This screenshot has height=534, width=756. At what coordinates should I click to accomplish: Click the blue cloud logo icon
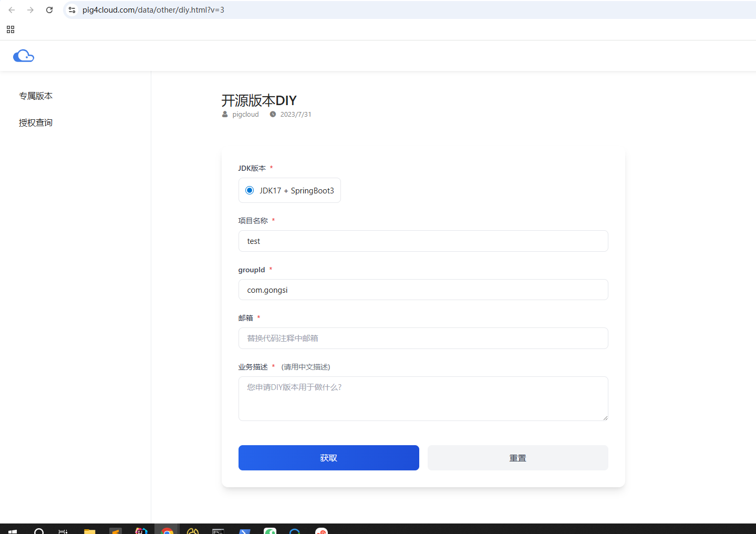click(24, 56)
